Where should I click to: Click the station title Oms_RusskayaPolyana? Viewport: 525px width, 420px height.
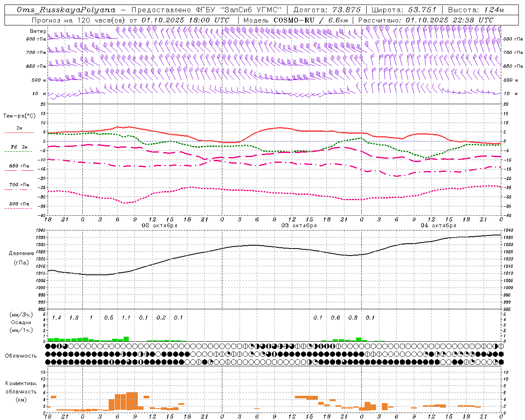[x=66, y=10]
